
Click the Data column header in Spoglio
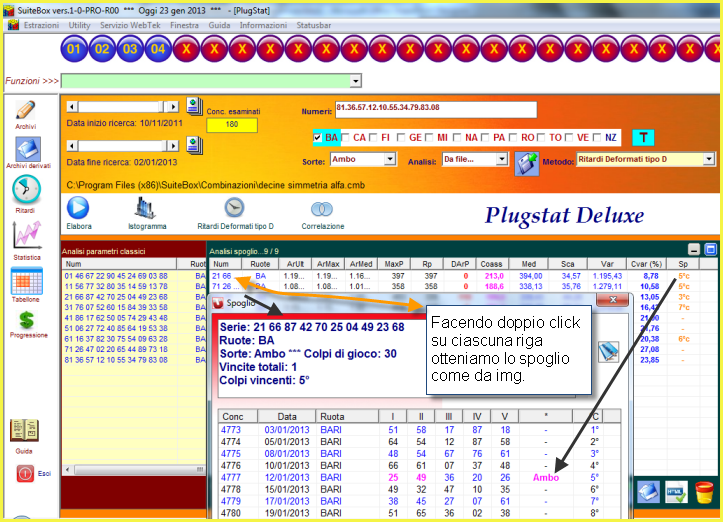click(x=287, y=416)
